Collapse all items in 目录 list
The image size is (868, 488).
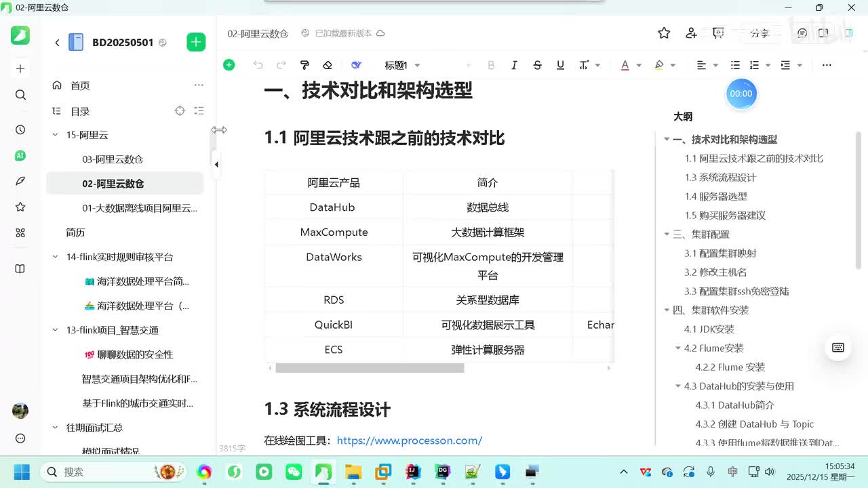(199, 110)
